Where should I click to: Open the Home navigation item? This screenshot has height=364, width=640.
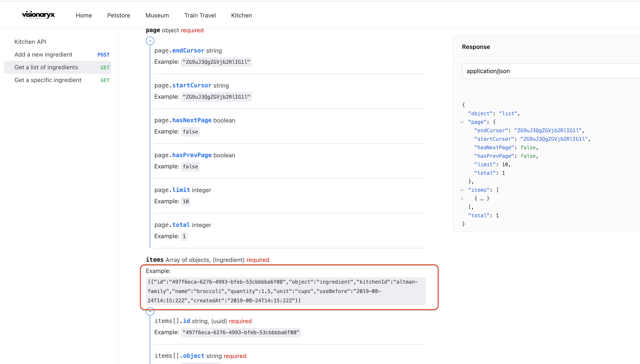84,15
